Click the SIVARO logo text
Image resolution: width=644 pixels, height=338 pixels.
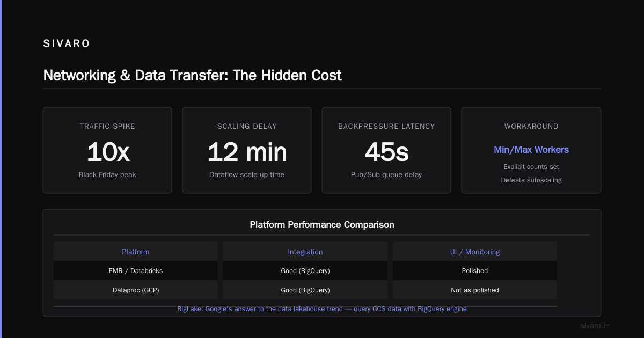coord(67,44)
